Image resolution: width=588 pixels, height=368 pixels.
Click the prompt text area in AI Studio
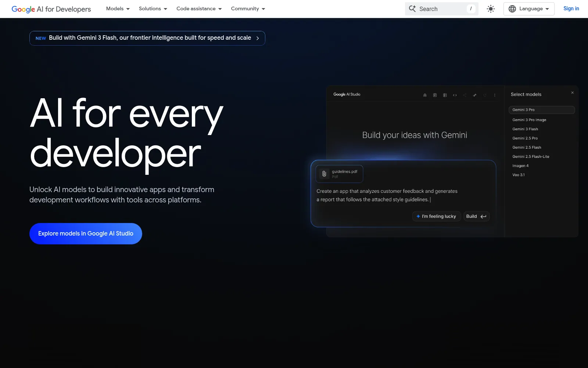387,195
